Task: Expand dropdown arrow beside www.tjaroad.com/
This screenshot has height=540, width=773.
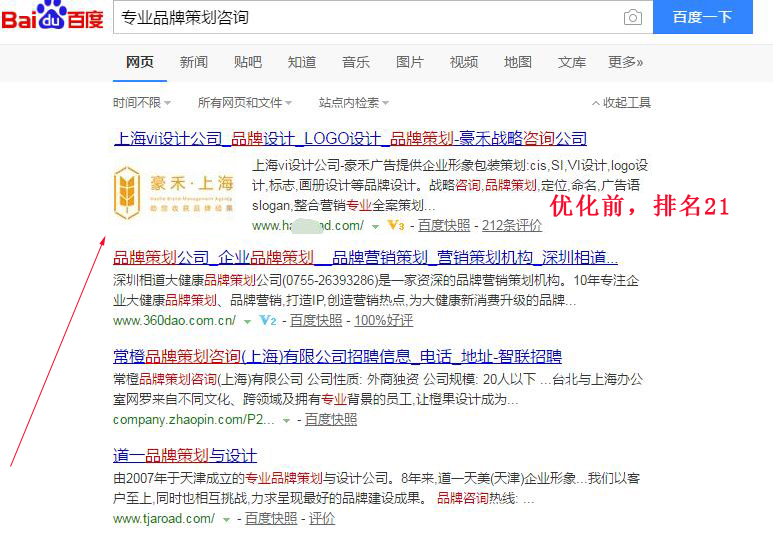Action: coord(226,520)
